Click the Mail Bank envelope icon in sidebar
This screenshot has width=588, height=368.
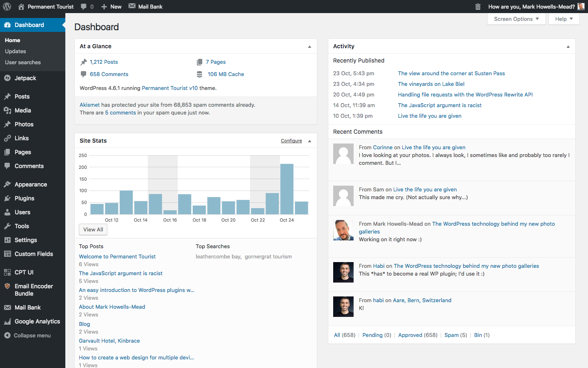click(x=7, y=307)
